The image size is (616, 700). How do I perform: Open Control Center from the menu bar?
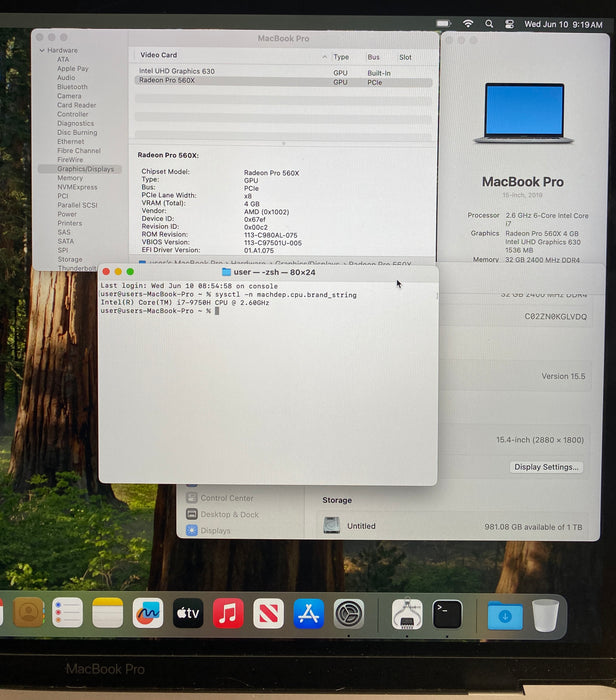(509, 24)
